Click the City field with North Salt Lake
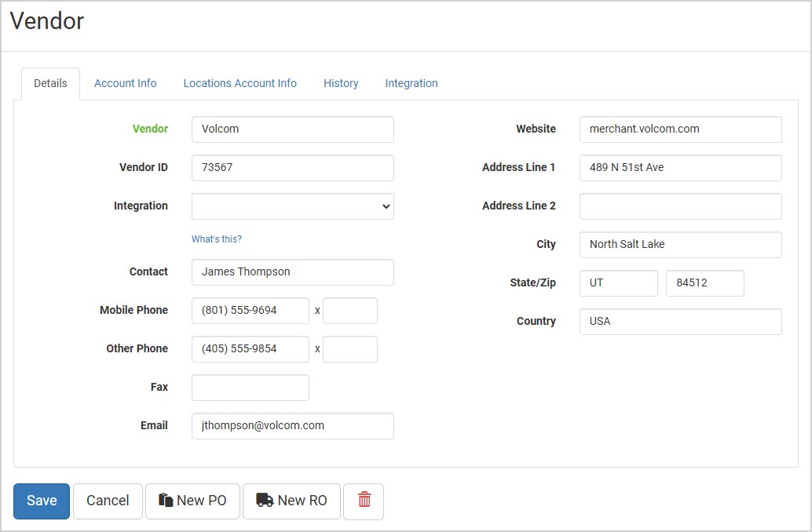This screenshot has height=532, width=812. point(681,244)
